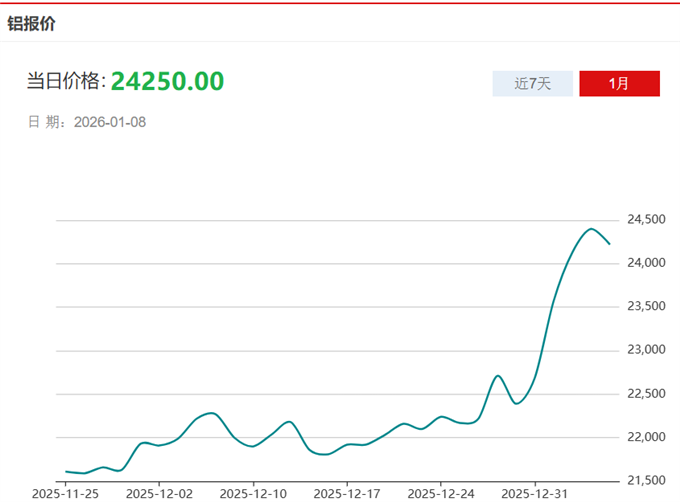Click the highest peak of the price line

pyautogui.click(x=590, y=229)
